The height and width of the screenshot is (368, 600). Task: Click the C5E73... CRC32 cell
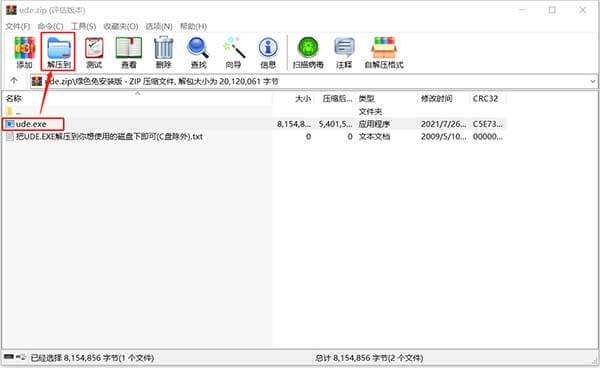pos(488,124)
